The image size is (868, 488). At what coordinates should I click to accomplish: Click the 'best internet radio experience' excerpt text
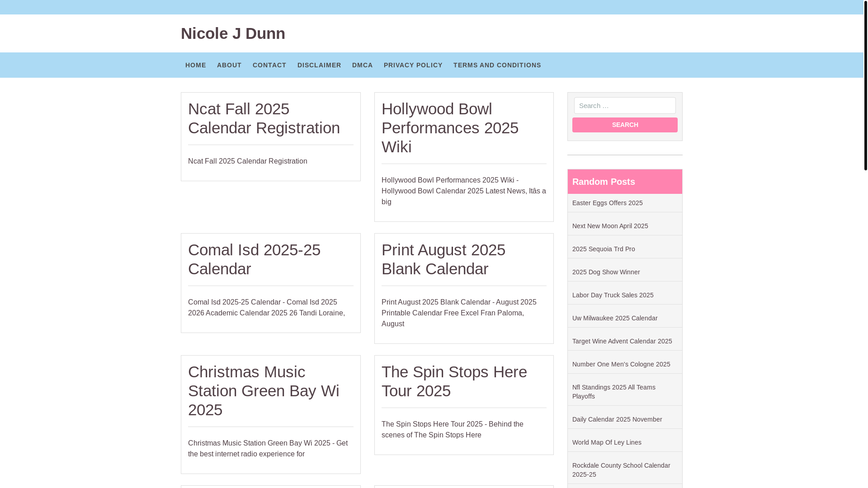click(x=268, y=449)
